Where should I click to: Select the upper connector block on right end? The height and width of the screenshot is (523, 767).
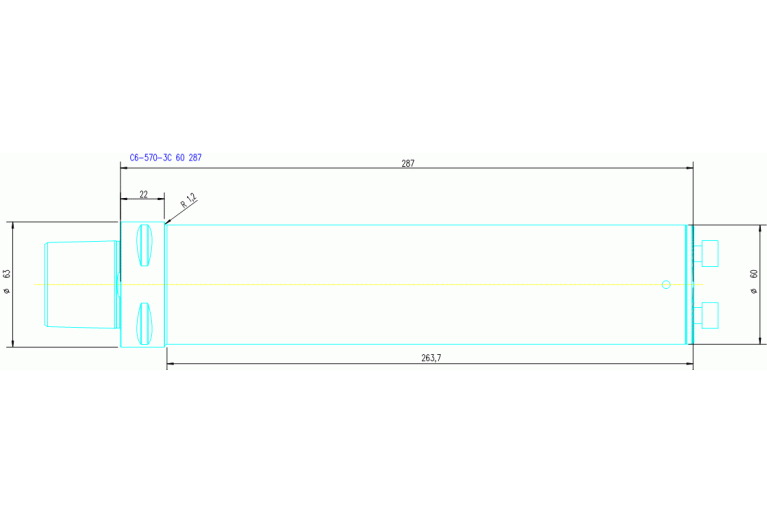(712, 254)
